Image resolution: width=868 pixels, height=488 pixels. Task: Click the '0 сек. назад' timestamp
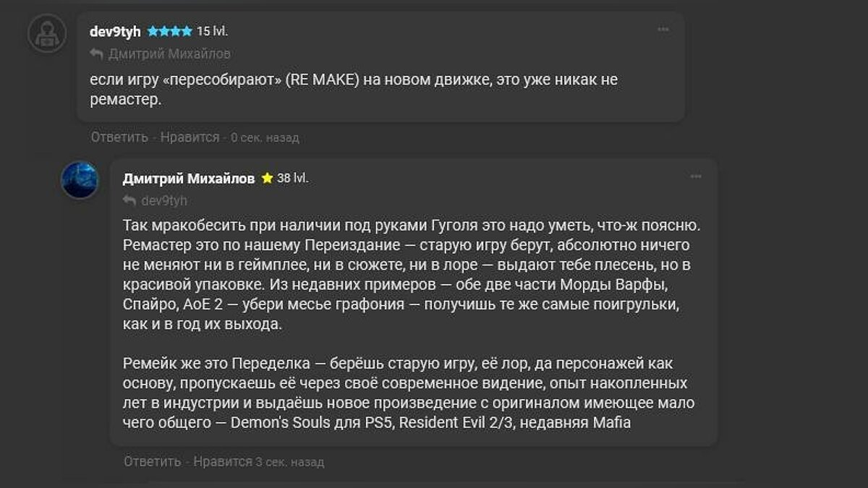click(265, 137)
